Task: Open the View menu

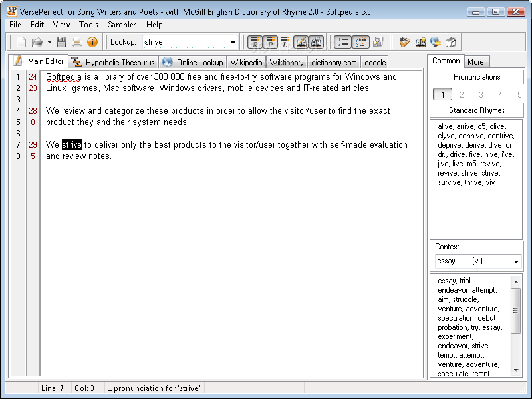Action: coord(61,25)
